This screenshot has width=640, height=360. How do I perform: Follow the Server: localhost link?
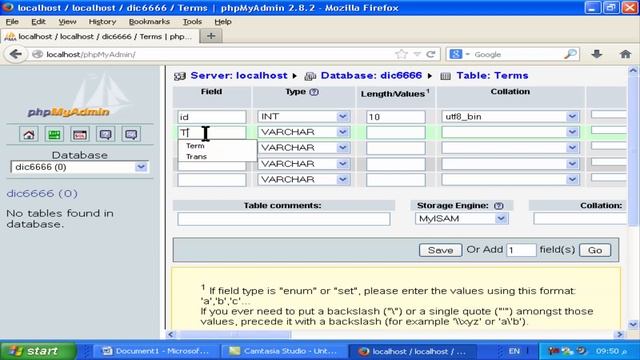click(x=239, y=76)
